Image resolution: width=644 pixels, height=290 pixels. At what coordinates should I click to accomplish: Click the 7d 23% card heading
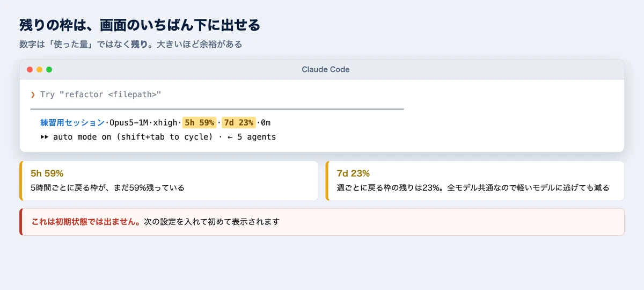click(x=353, y=173)
